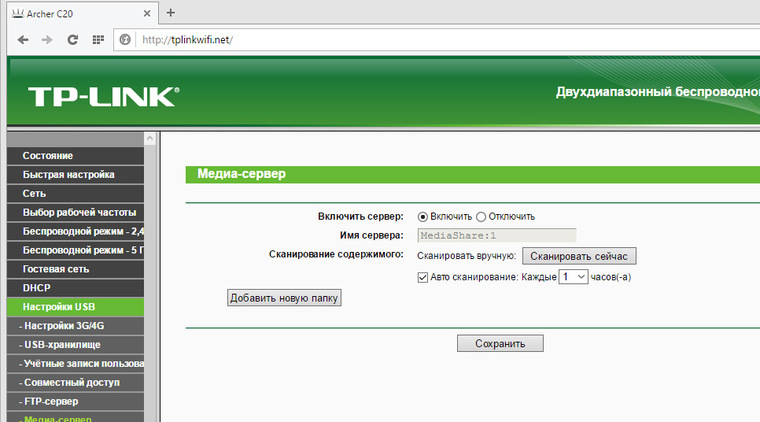Viewport: 760px width, 422px height.
Task: Toggle the Авто сканирование checkbox
Action: [x=423, y=277]
